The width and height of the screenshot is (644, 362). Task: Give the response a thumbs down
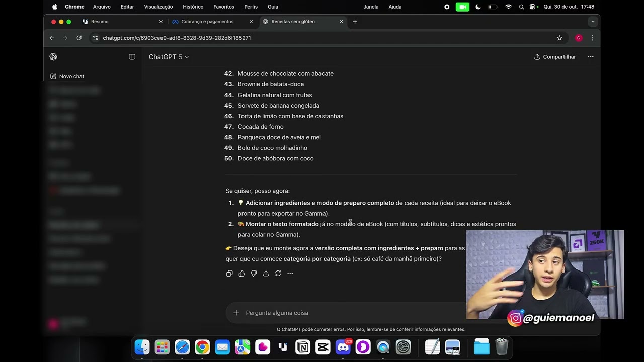(254, 274)
